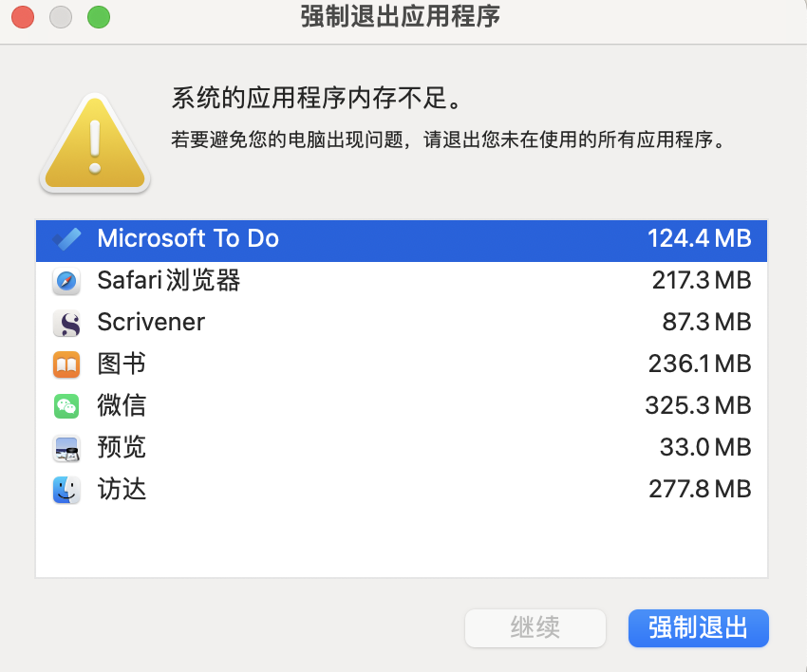Screen dimensions: 807x672
Task: Click the 325.3 MB memory value
Action: (x=698, y=406)
